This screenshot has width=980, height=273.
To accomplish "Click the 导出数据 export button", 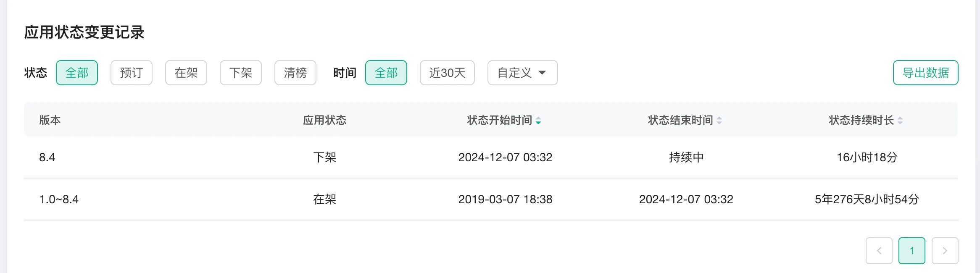I will [x=925, y=73].
